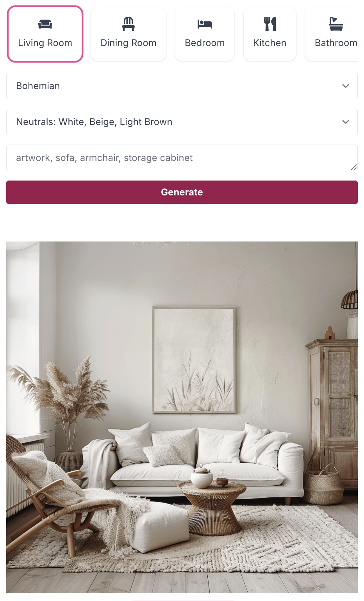Choose the Living Room label text
The width and height of the screenshot is (364, 601).
point(45,43)
